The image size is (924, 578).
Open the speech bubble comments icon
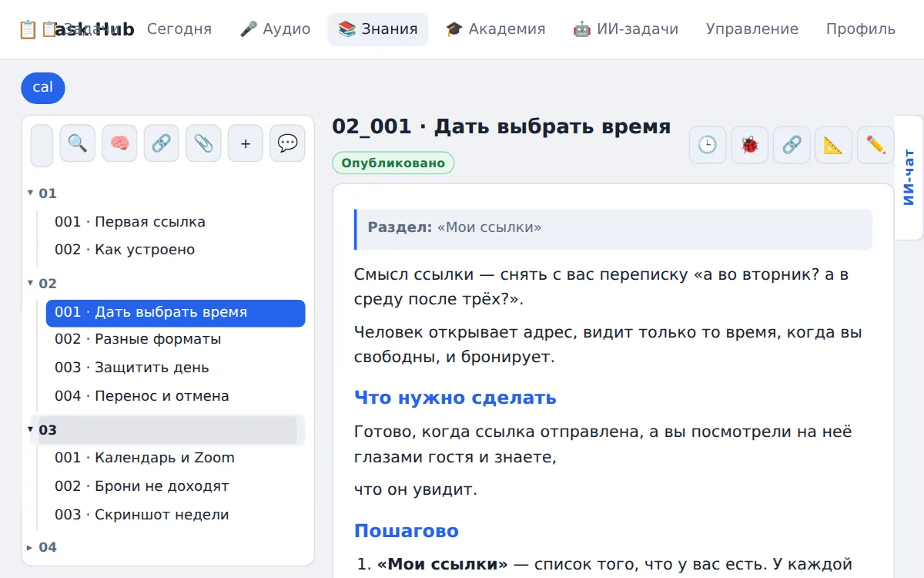click(287, 143)
